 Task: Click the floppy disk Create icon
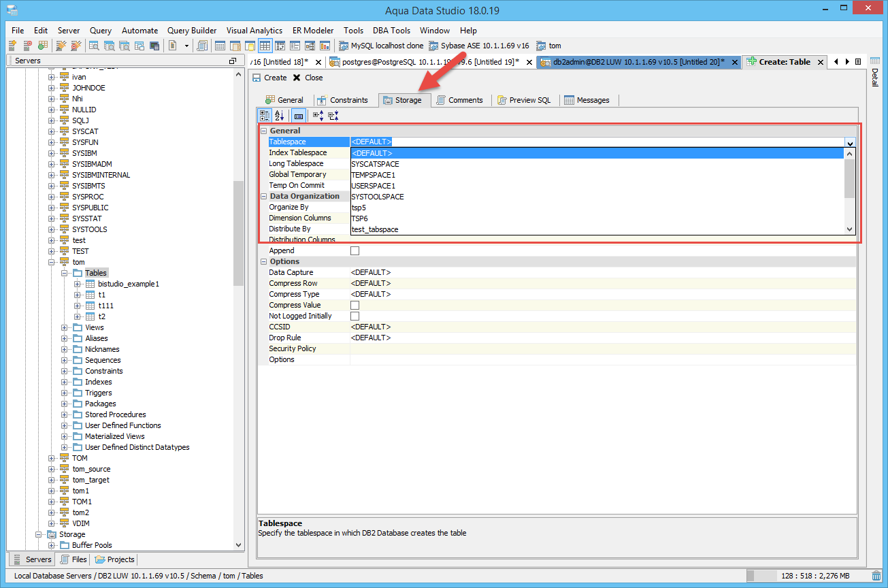[x=257, y=78]
